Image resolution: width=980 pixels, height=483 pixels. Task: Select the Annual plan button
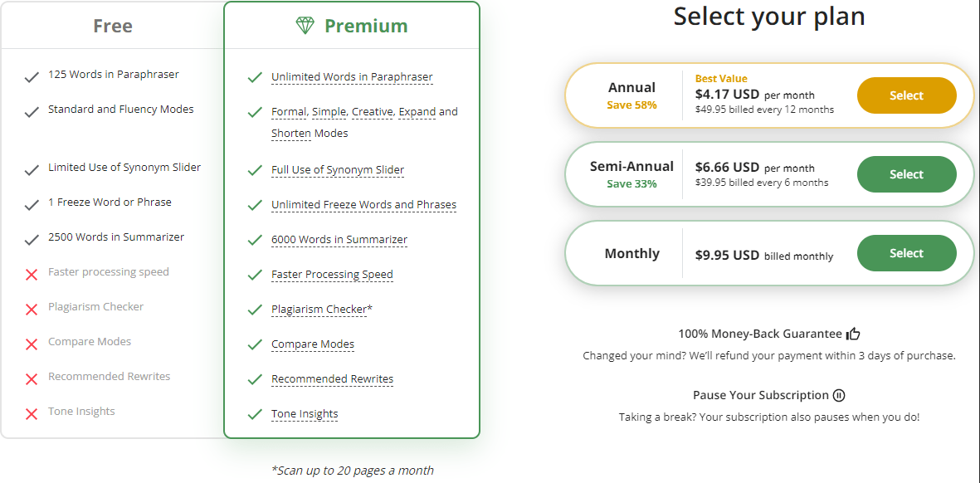pyautogui.click(x=906, y=95)
